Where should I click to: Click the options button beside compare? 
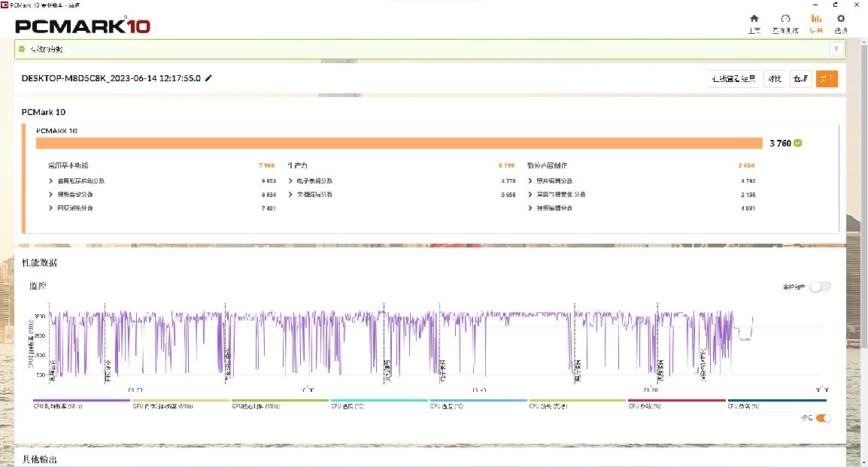(x=800, y=78)
